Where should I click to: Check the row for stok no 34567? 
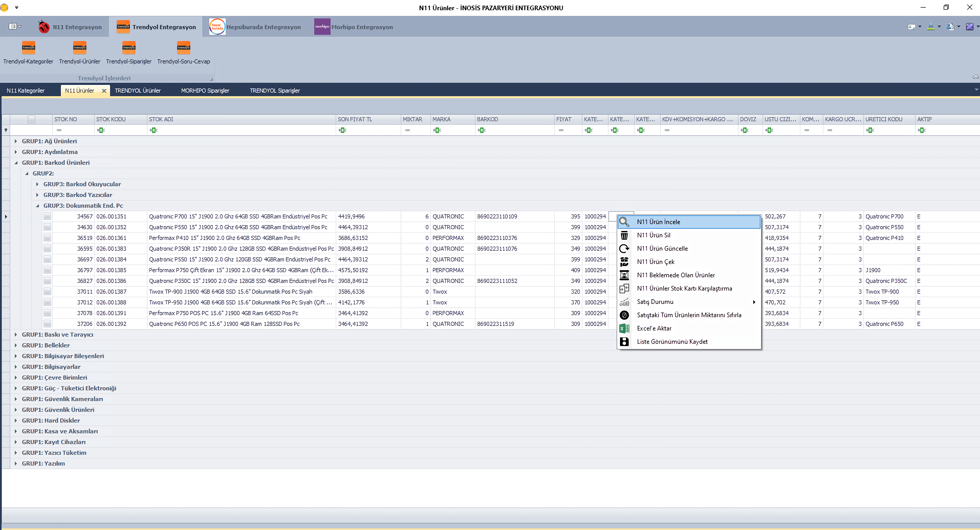(47, 216)
